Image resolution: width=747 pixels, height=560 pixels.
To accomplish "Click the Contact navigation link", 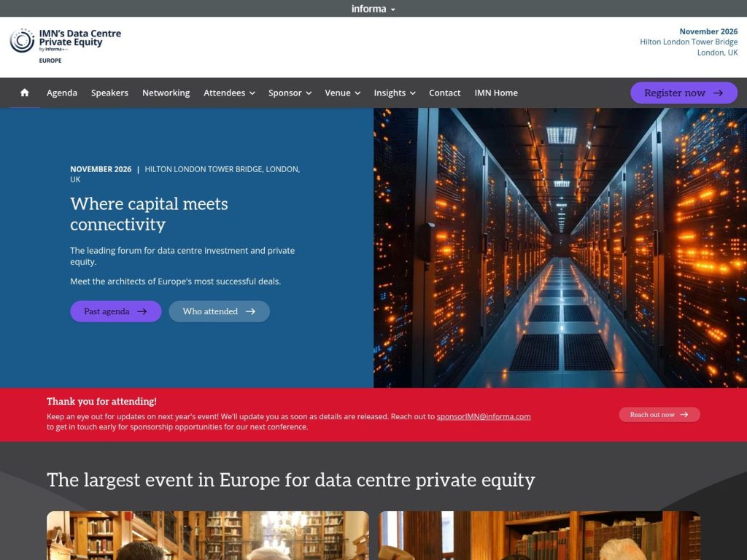I will (x=444, y=93).
